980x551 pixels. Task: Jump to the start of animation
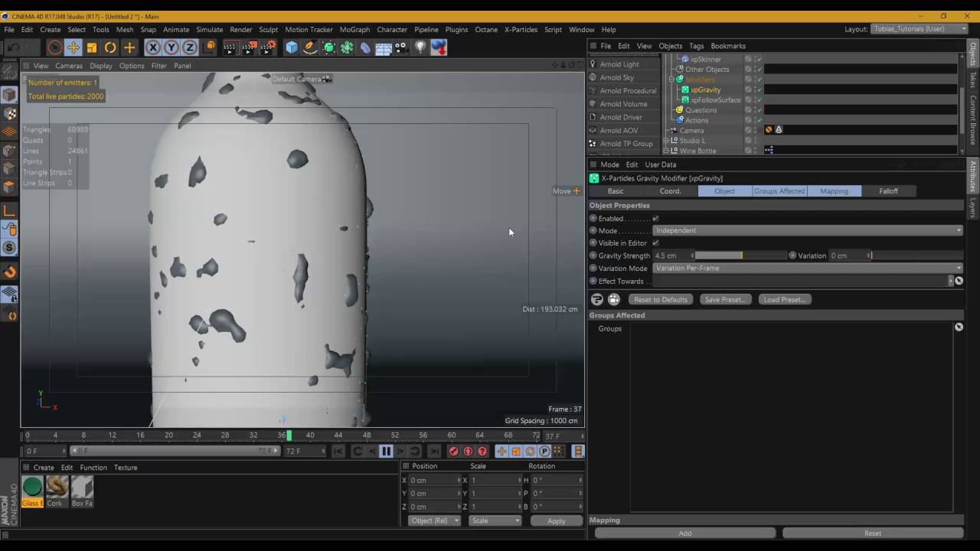(338, 452)
